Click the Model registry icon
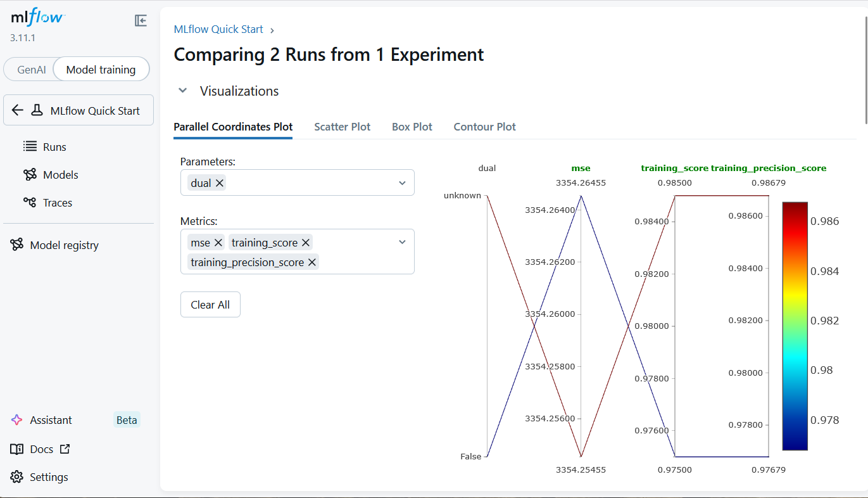The height and width of the screenshot is (498, 868). pyautogui.click(x=17, y=245)
